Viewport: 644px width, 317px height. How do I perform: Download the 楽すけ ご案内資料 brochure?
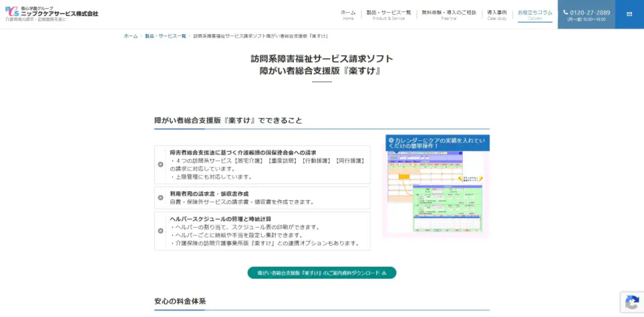click(321, 273)
